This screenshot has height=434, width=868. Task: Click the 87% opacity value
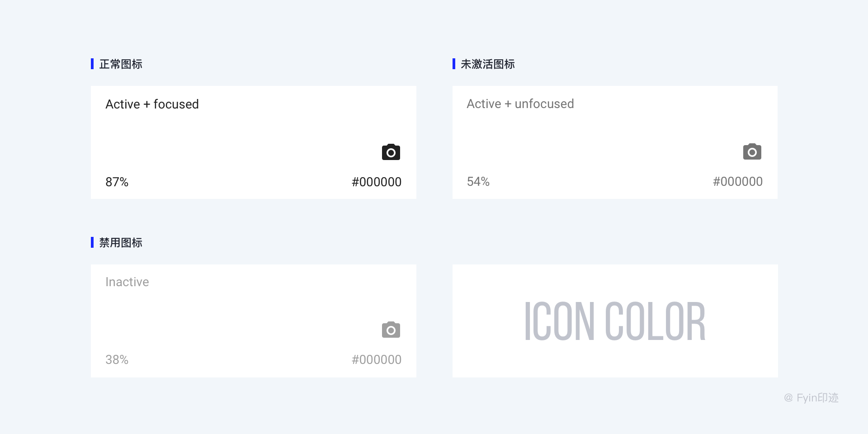coord(117,182)
